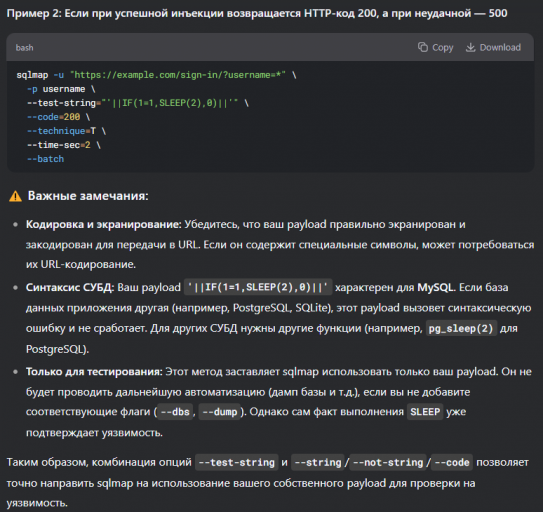The image size is (543, 512).
Task: Click the Copy button label
Action: (443, 47)
